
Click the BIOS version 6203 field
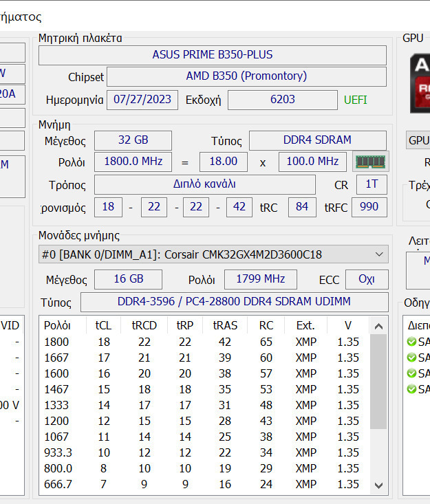pos(282,100)
